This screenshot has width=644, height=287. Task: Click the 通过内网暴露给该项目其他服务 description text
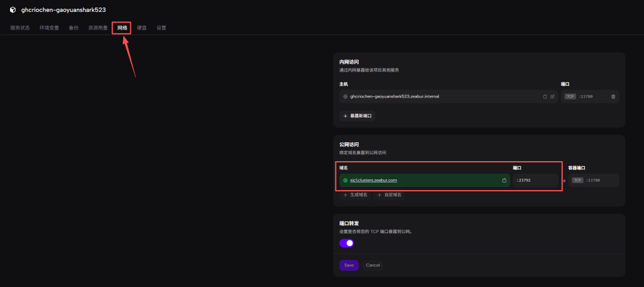pyautogui.click(x=369, y=70)
